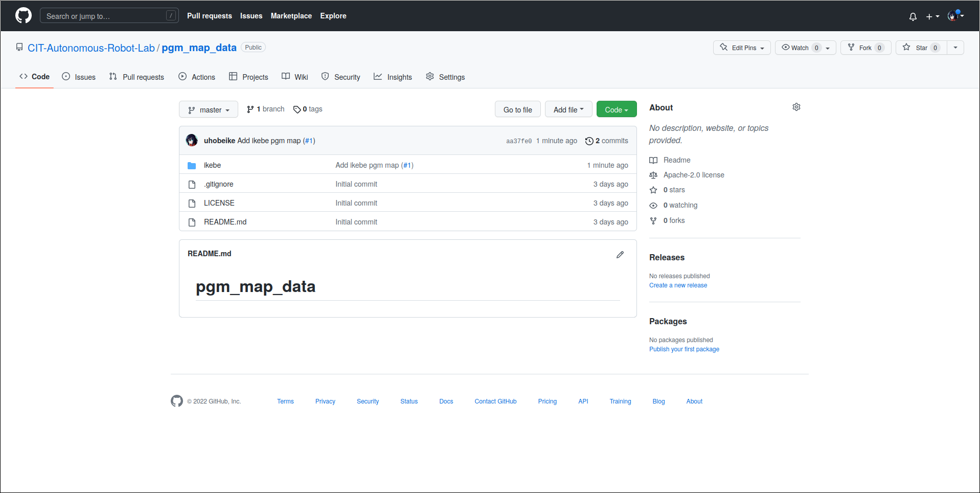Open Pull requests in top navigation
This screenshot has height=493, width=980.
pyautogui.click(x=210, y=16)
